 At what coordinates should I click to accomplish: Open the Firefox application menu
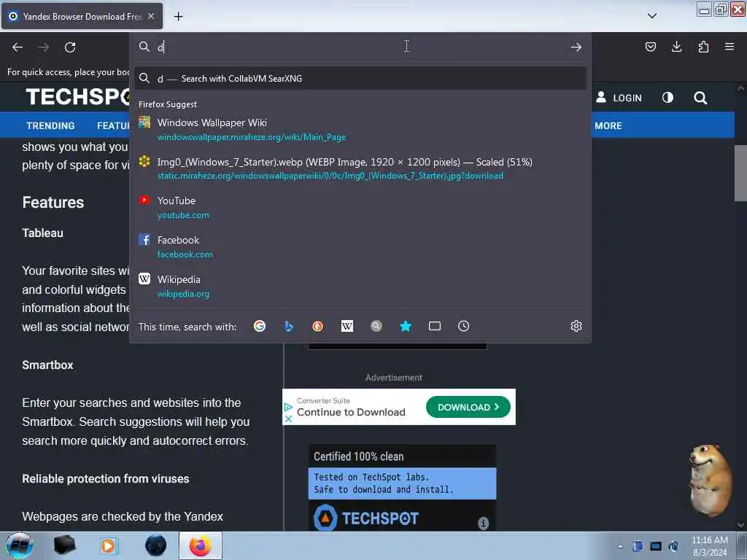click(729, 47)
